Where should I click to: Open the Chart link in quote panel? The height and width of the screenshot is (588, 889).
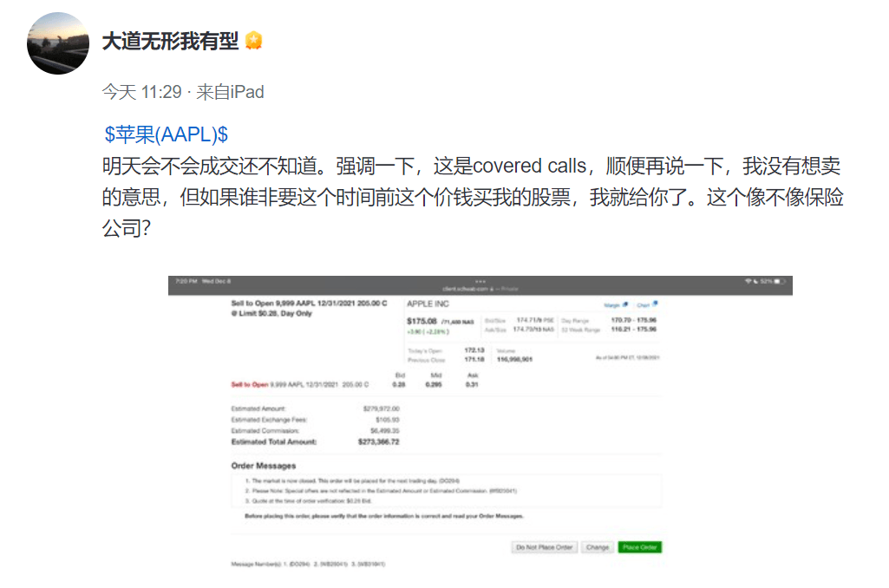point(643,305)
